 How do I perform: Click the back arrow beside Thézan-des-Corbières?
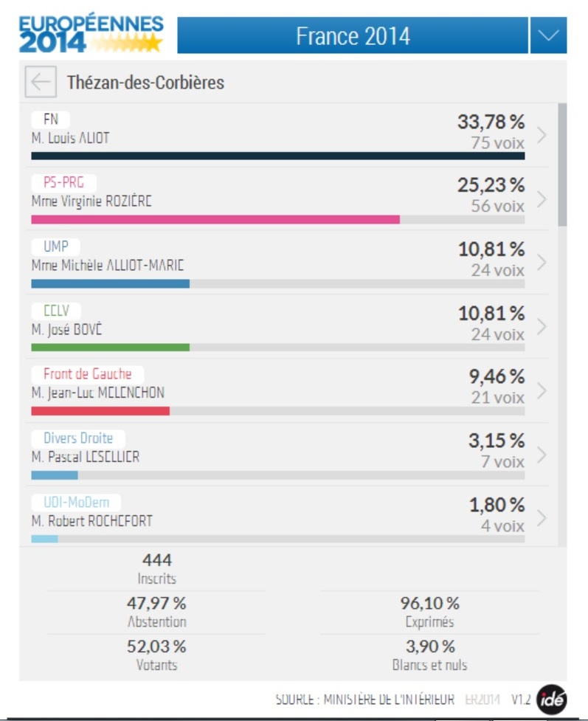pyautogui.click(x=40, y=82)
